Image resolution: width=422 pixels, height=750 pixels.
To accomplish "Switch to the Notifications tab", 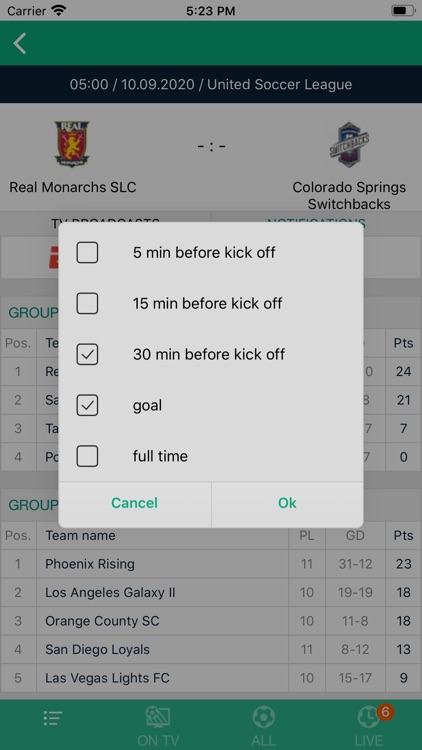I will tap(316, 223).
